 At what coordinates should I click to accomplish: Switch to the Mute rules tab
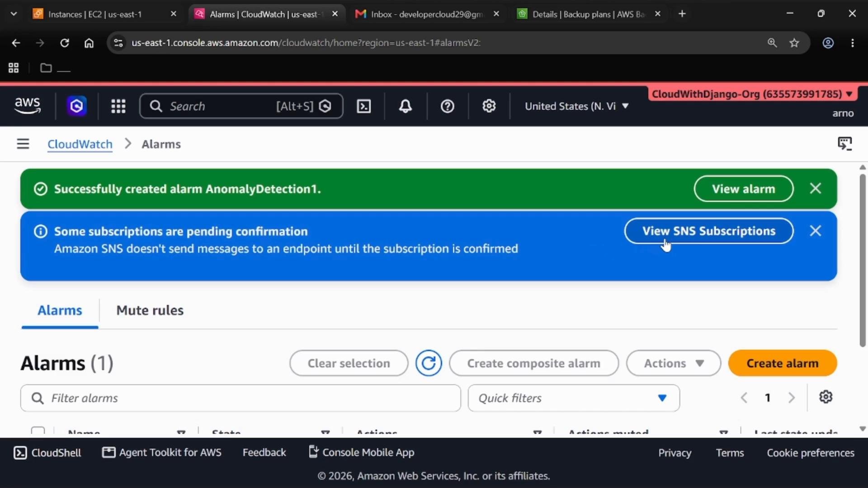click(x=150, y=310)
